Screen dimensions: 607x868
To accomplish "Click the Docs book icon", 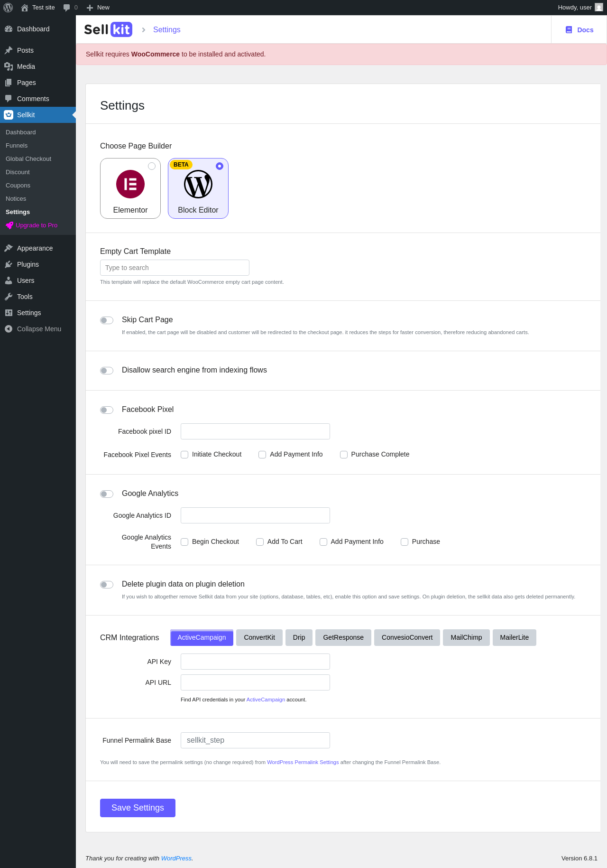I will 569,30.
